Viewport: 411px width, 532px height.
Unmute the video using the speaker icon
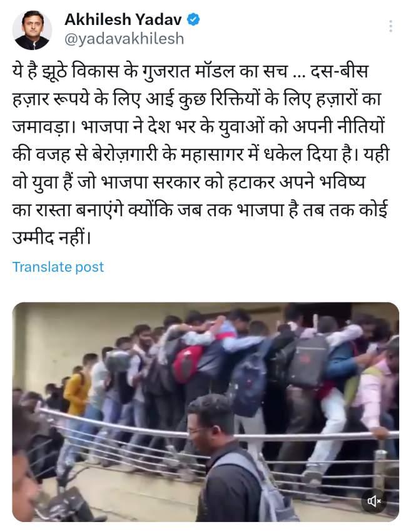[374, 501]
